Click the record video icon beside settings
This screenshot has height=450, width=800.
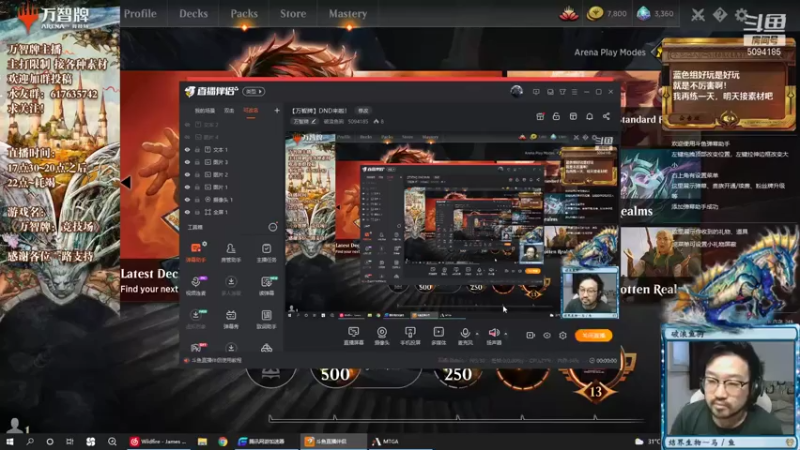531,335
